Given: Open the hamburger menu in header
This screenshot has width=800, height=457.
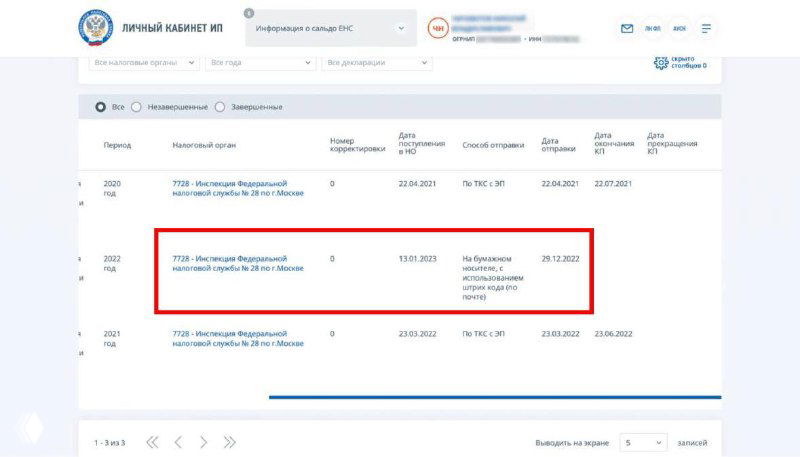Looking at the screenshot, I should (x=707, y=28).
